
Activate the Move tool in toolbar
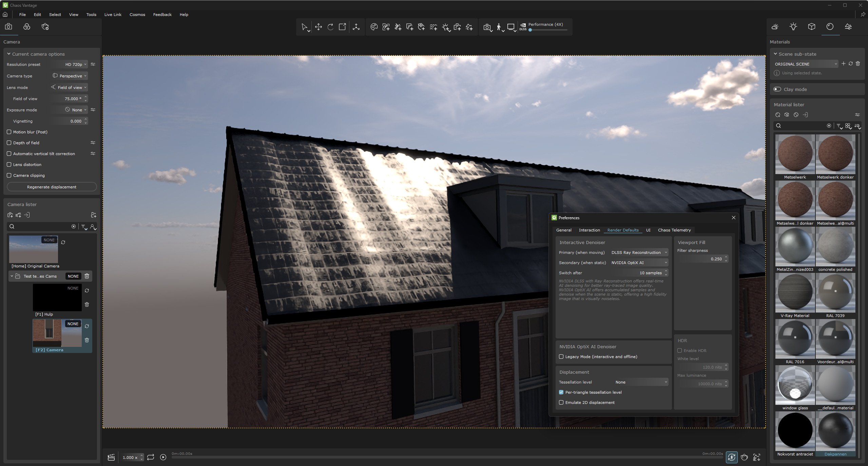[318, 27]
